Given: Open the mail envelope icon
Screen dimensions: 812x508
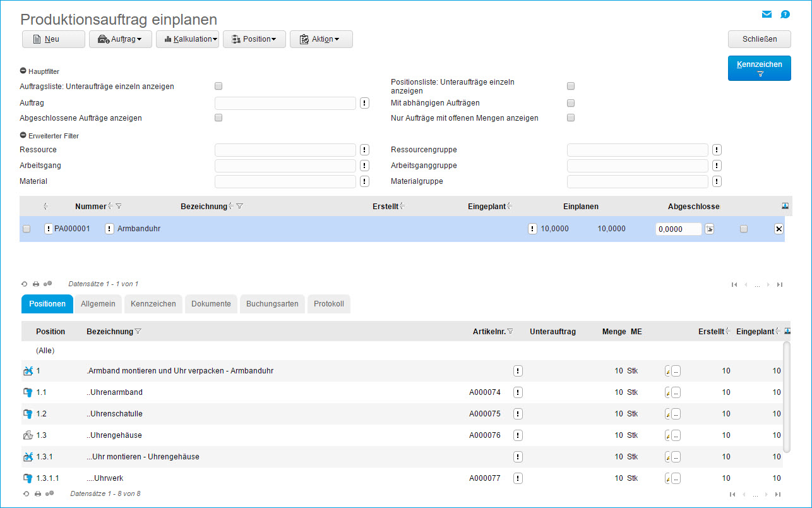Looking at the screenshot, I should tap(767, 15).
